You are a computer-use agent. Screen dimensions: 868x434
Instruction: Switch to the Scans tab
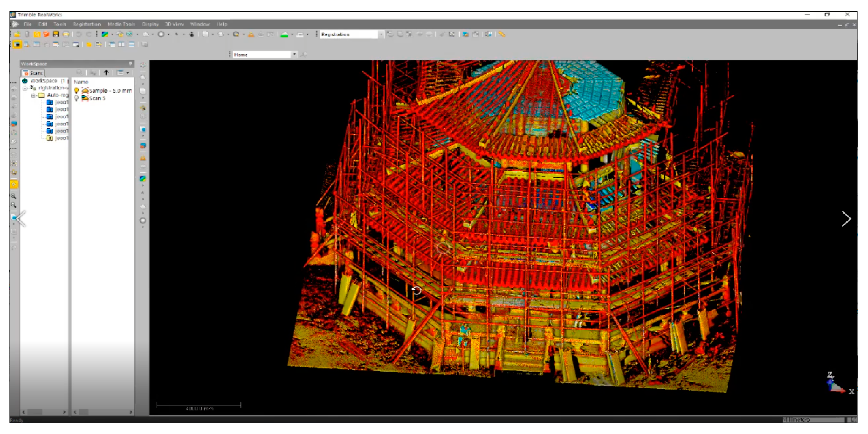tap(33, 73)
